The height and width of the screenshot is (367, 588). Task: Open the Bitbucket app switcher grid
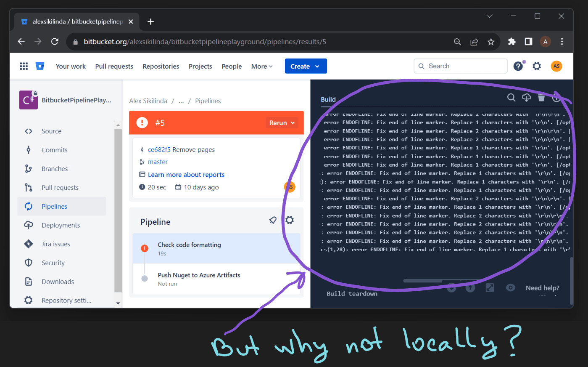click(x=24, y=66)
